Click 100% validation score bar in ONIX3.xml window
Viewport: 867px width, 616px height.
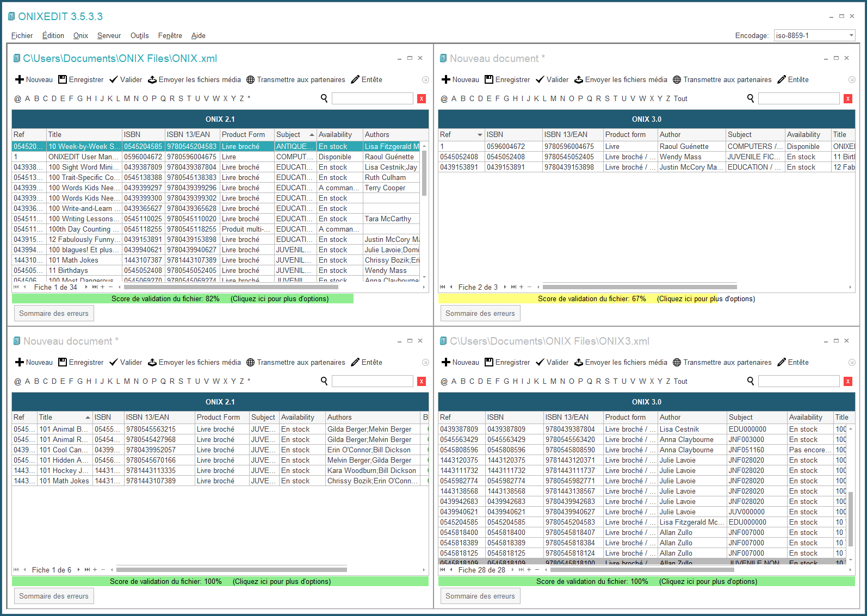pyautogui.click(x=647, y=581)
